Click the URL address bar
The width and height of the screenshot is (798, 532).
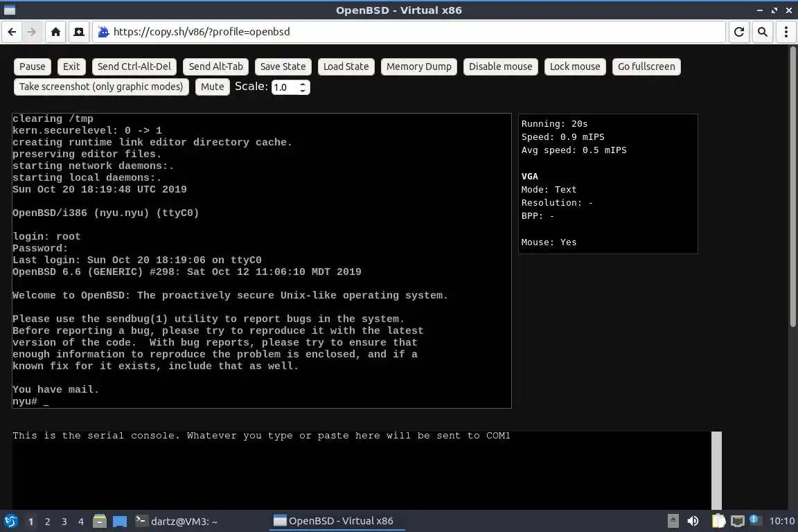[408, 32]
